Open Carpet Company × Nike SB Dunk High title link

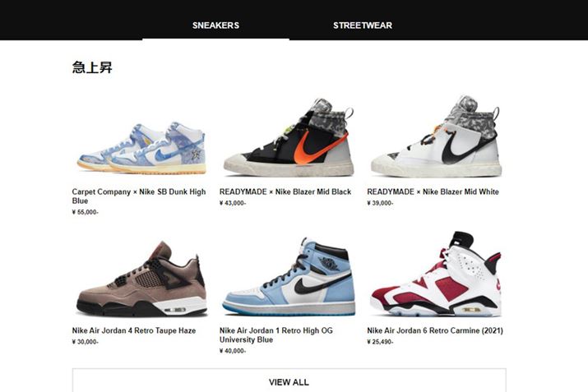139,196
